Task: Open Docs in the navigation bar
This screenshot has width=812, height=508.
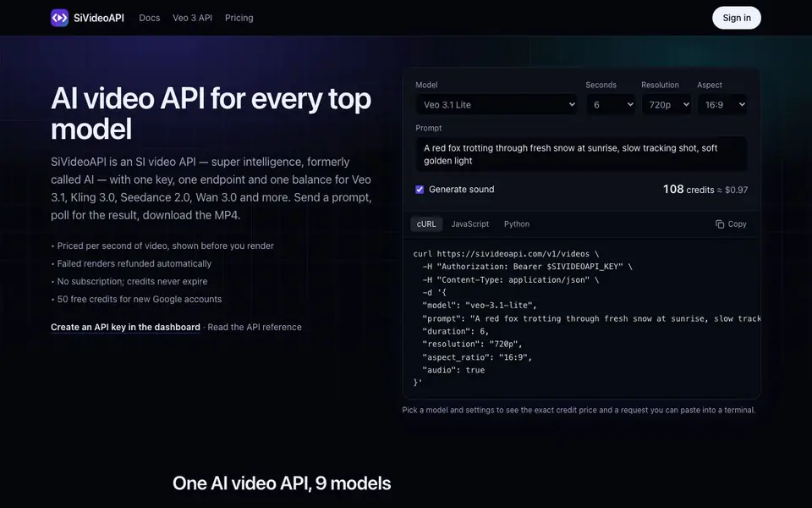Action: pos(149,18)
